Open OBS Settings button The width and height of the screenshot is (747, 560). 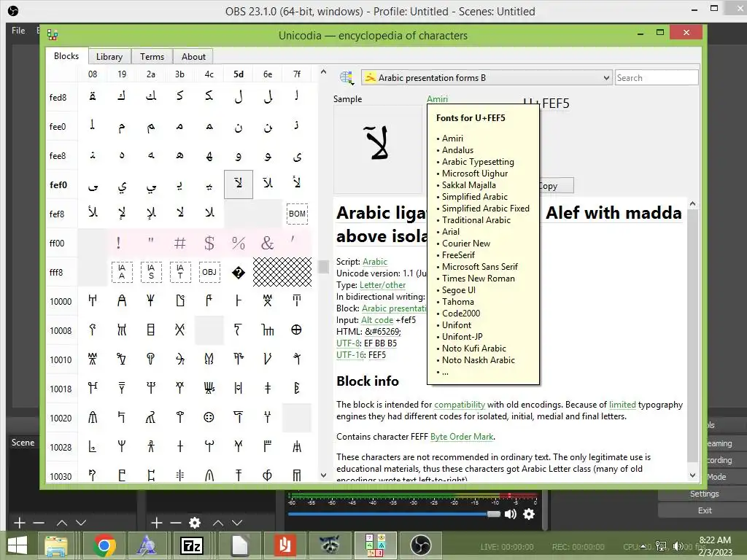click(x=704, y=494)
